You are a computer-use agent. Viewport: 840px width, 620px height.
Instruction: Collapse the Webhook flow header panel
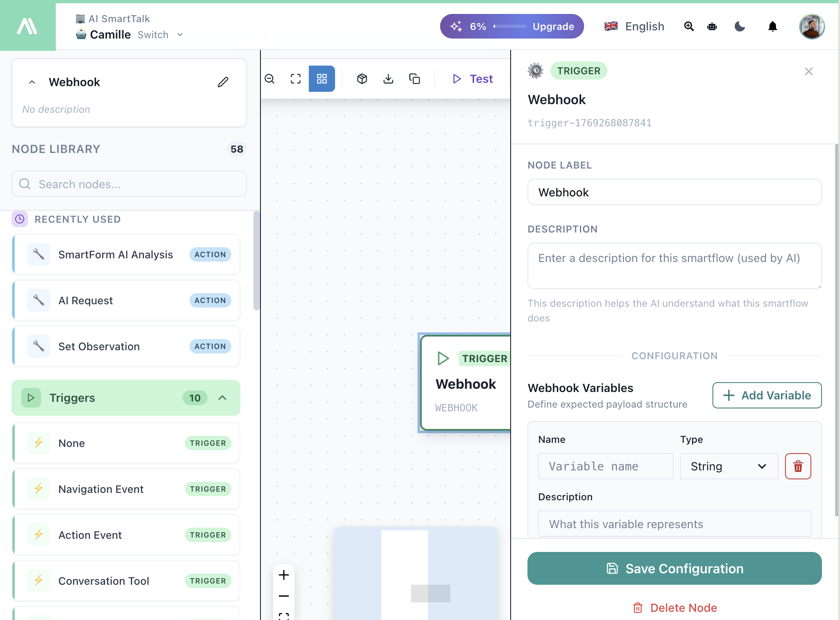32,82
